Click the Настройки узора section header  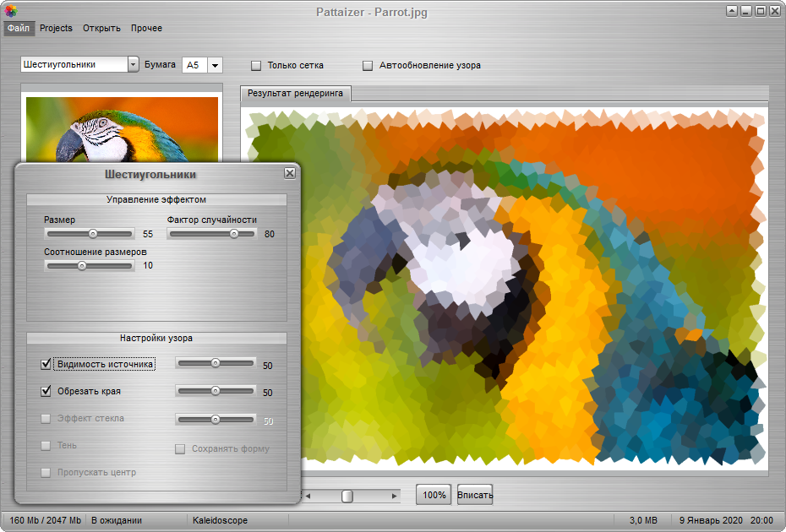[x=156, y=338]
